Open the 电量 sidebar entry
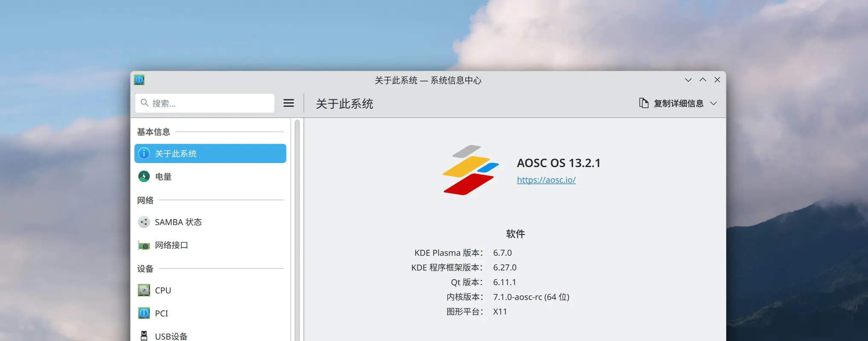Screen dimensions: 868x341 point(210,176)
